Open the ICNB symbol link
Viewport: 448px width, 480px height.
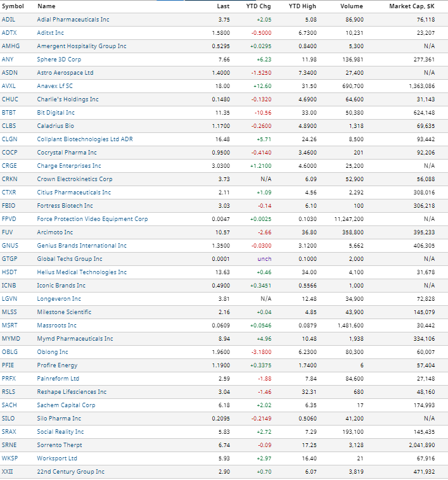point(9,286)
